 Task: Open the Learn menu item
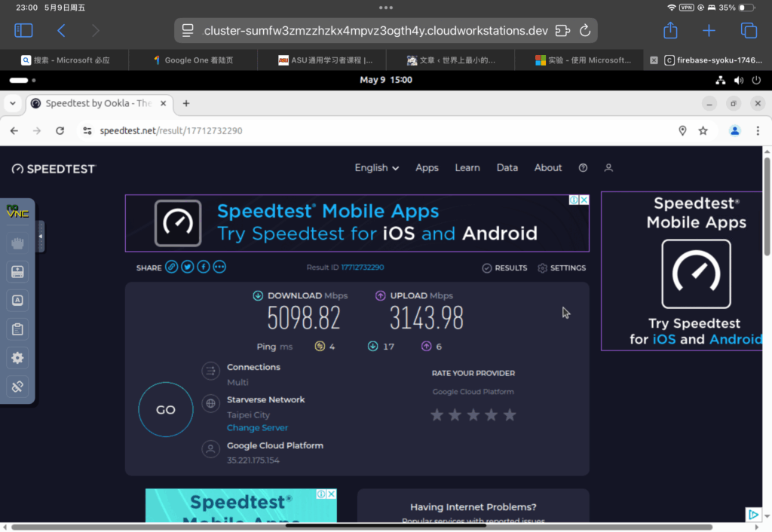click(467, 168)
